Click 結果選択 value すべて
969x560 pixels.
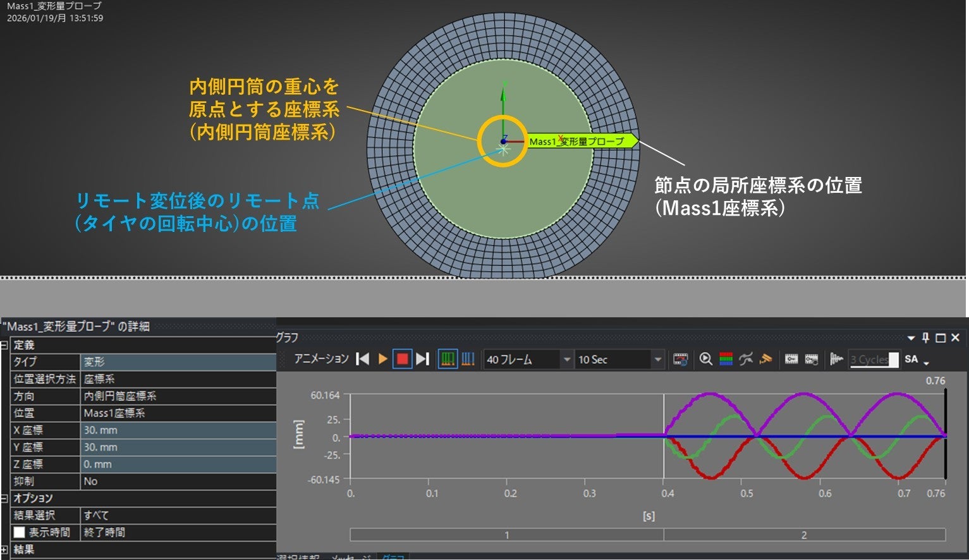(x=179, y=515)
